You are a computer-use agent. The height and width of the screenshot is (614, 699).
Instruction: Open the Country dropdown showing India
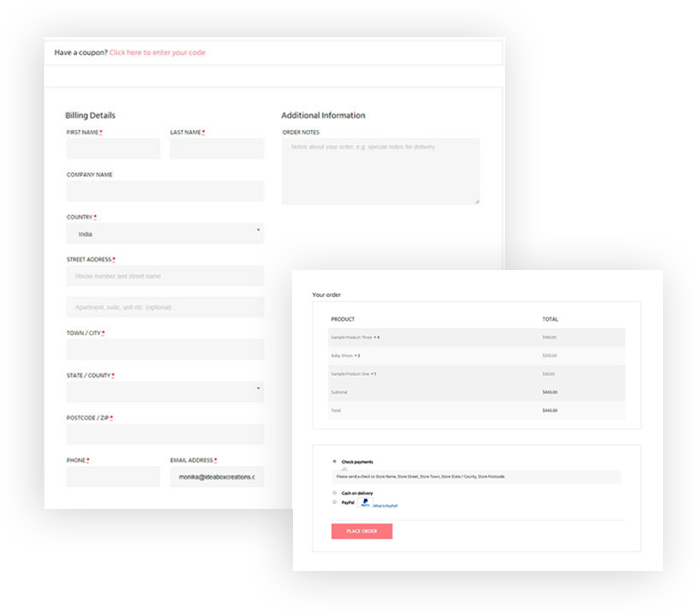165,233
